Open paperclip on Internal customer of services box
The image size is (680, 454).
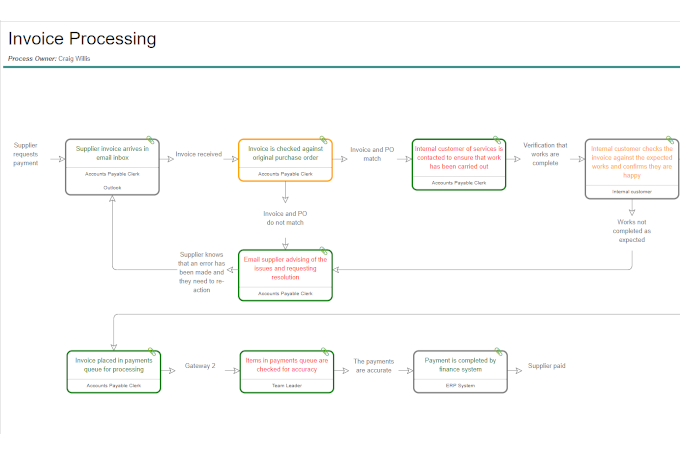tap(497, 140)
